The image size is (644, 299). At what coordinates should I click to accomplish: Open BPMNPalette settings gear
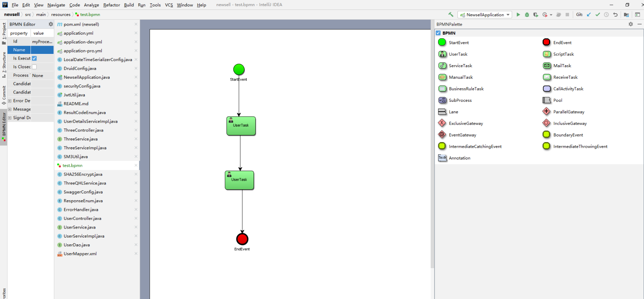pos(631,24)
